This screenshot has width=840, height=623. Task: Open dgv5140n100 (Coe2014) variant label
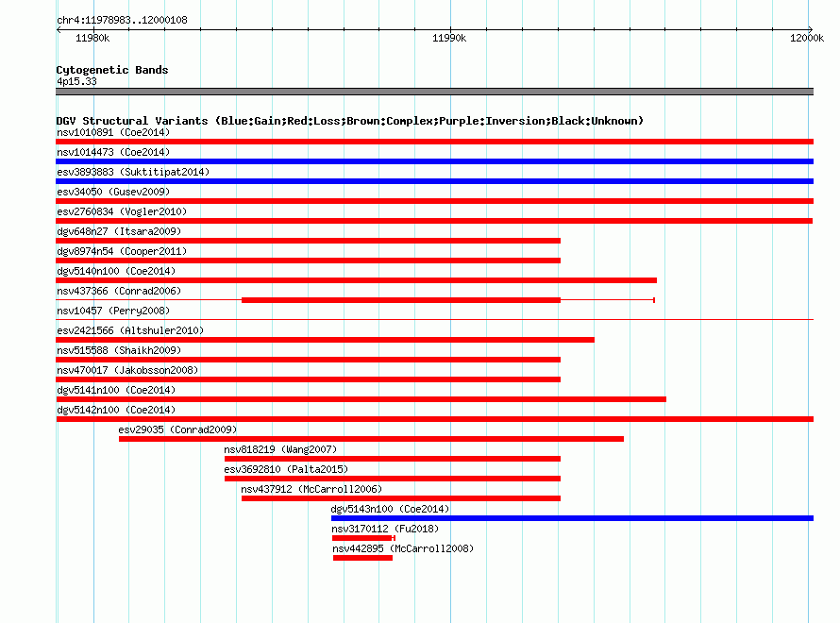116,271
